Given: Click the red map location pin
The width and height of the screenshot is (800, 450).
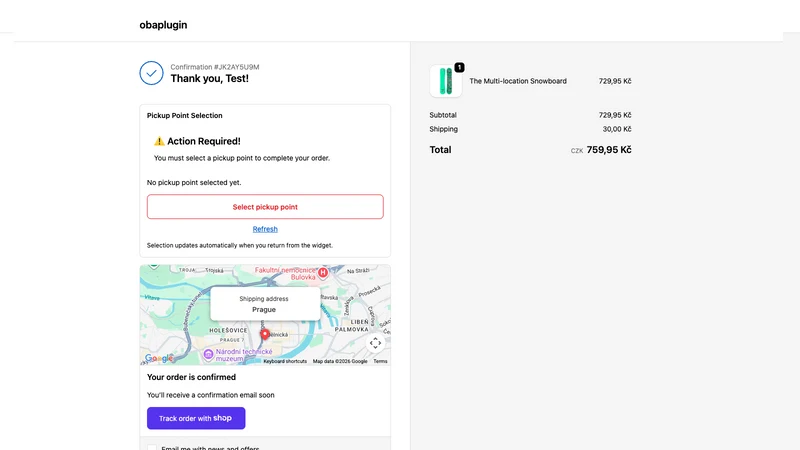Looking at the screenshot, I should (265, 334).
